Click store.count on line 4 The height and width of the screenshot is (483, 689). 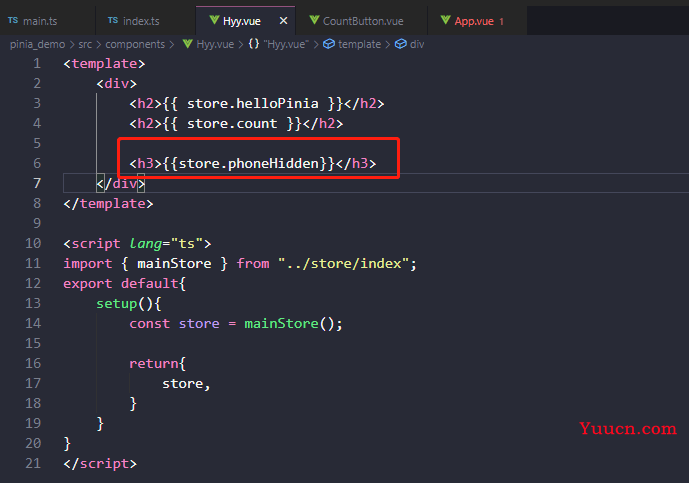pos(232,123)
